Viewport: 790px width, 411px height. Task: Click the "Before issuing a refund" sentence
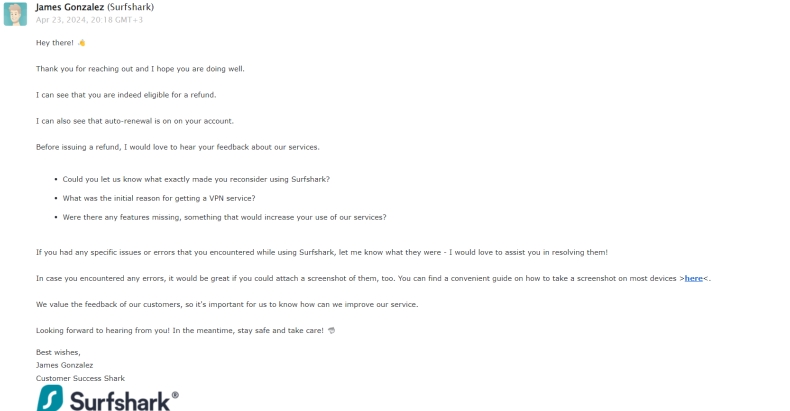coord(178,147)
